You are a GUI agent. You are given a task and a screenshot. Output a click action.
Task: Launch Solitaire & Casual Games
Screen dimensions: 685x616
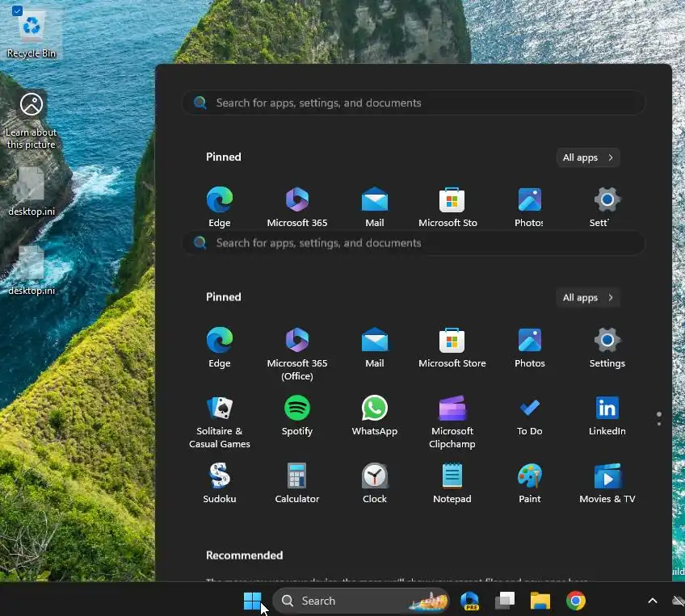[219, 421]
